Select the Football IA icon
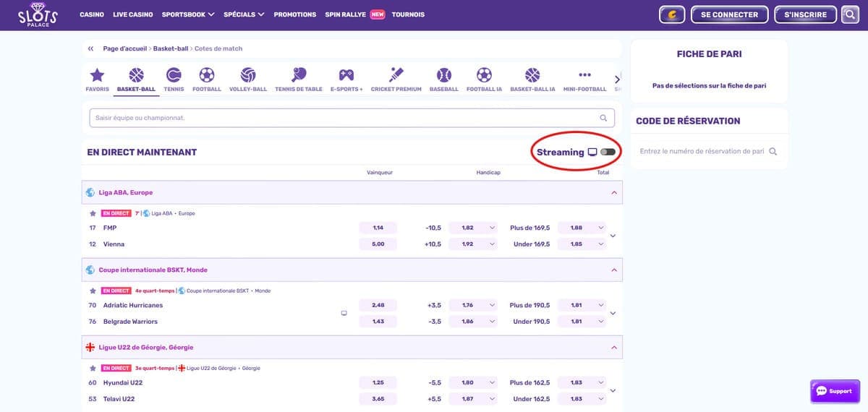Image resolution: width=868 pixels, height=412 pixels. (484, 80)
